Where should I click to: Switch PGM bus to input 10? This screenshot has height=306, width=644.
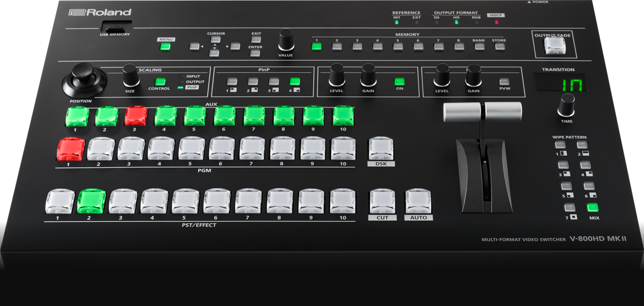(x=343, y=148)
